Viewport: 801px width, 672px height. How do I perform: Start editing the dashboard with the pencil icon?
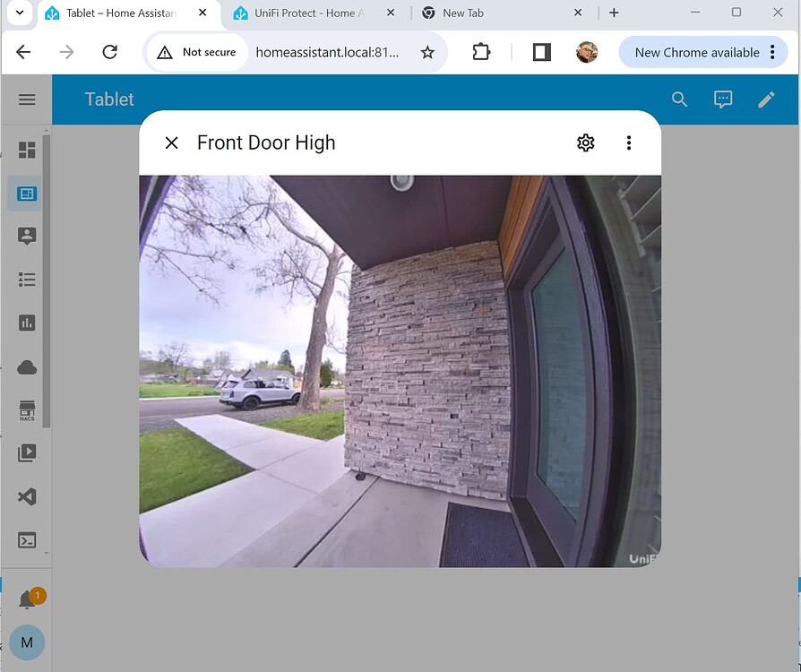[x=767, y=99]
